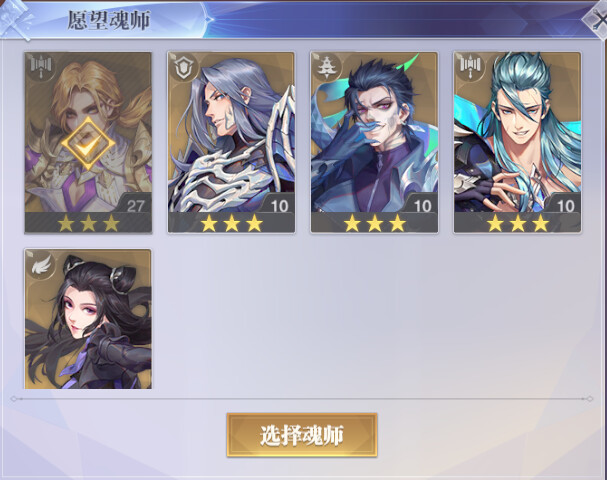607x480 pixels.
Task: Uncheck the golden diamond checkmark on blonde card
Action: coord(88,143)
